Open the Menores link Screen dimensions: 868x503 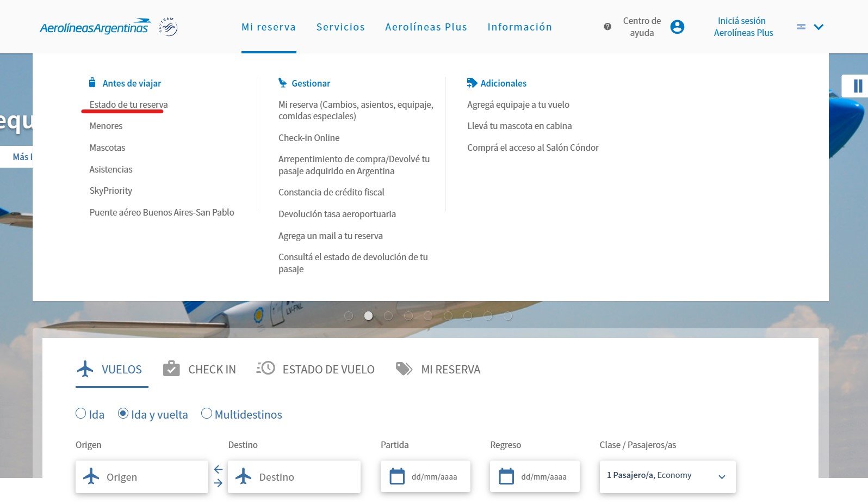tap(106, 126)
